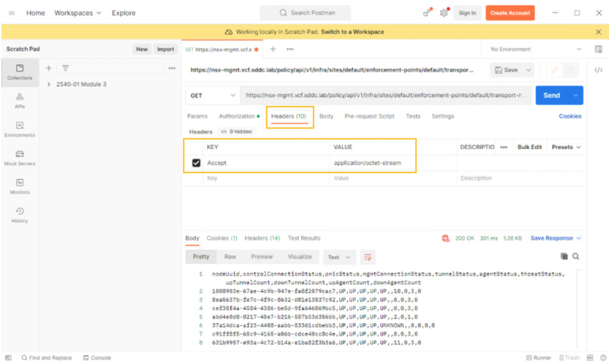Toggle the sidebar icon in status bar
The height and width of the screenshot is (364, 609).
(x=8, y=358)
